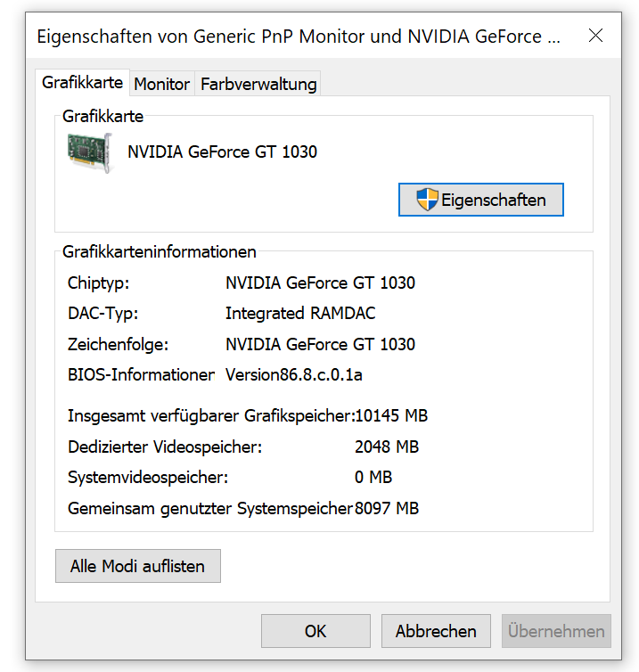Cancel with the Abbrechen button

(x=436, y=631)
